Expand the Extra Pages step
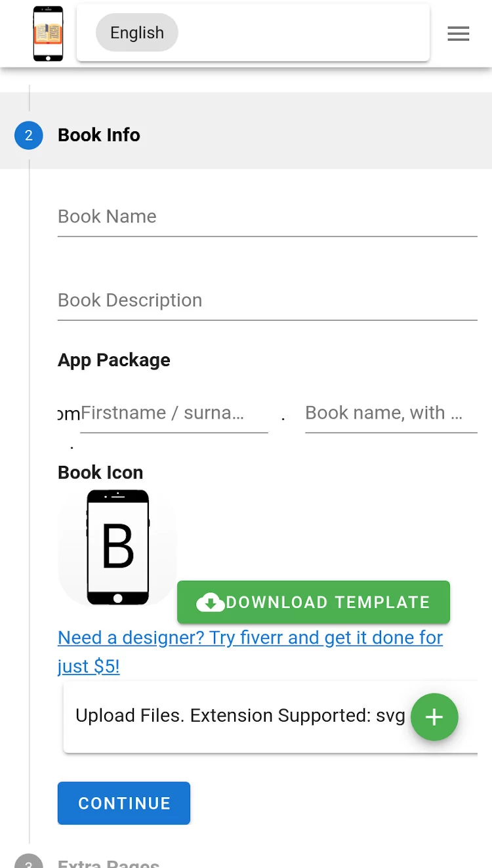This screenshot has width=492, height=868. click(x=108, y=863)
